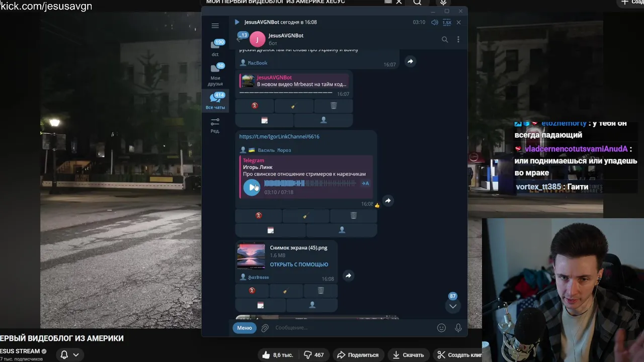The width and height of the screenshot is (644, 362).
Task: Seek within the voice message waveform
Action: pyautogui.click(x=309, y=184)
